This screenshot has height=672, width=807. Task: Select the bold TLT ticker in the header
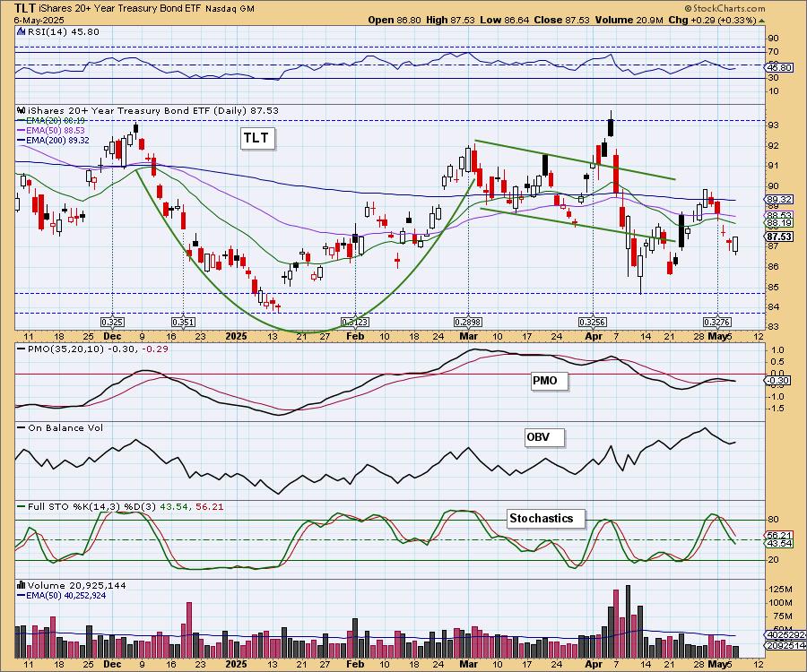pos(25,8)
